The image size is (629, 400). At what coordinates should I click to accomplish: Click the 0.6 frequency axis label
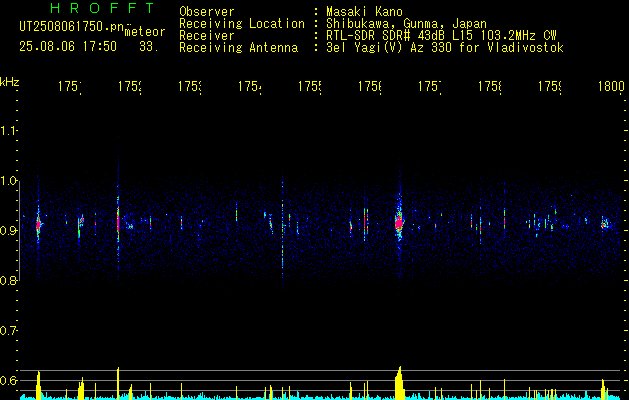tap(8, 380)
